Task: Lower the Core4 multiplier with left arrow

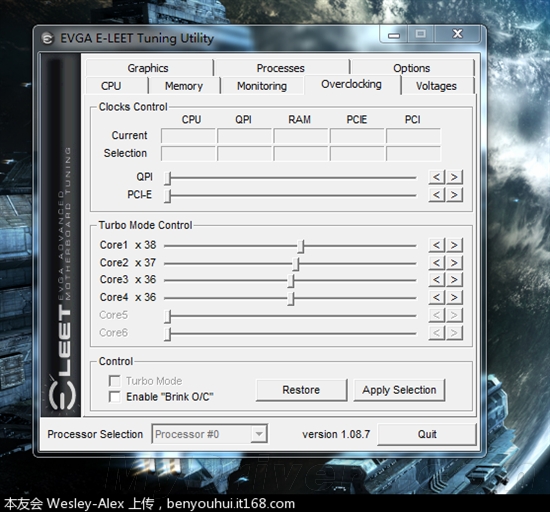Action: tap(437, 297)
